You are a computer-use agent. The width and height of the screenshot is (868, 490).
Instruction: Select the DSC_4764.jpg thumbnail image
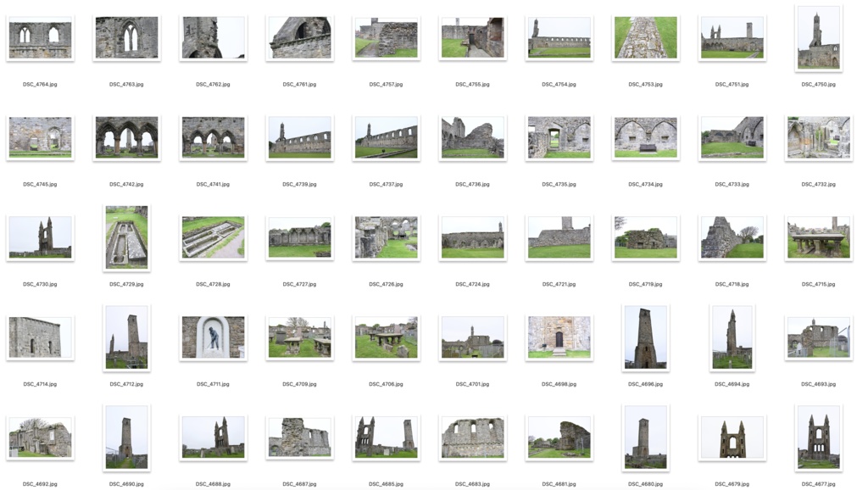point(40,38)
